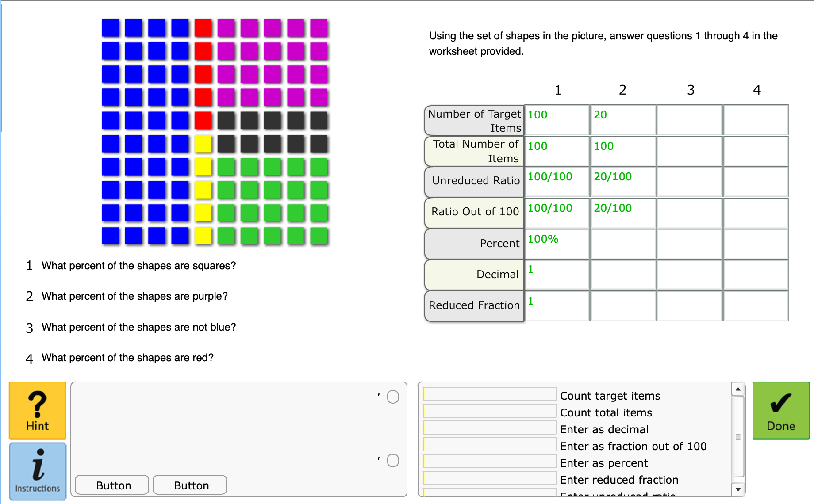Click the Decimal cell for question 2
This screenshot has height=504, width=814.
[623, 275]
